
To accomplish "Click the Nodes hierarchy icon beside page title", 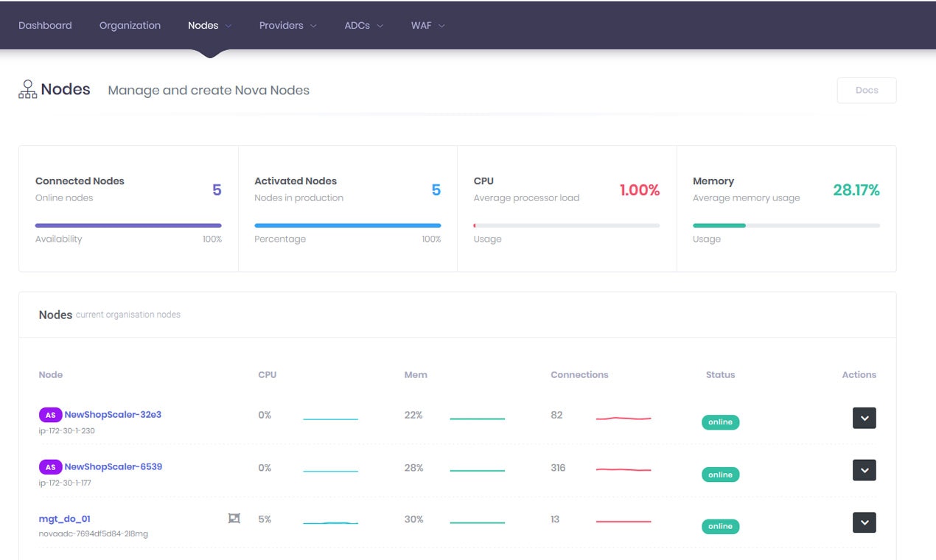I will 27,90.
